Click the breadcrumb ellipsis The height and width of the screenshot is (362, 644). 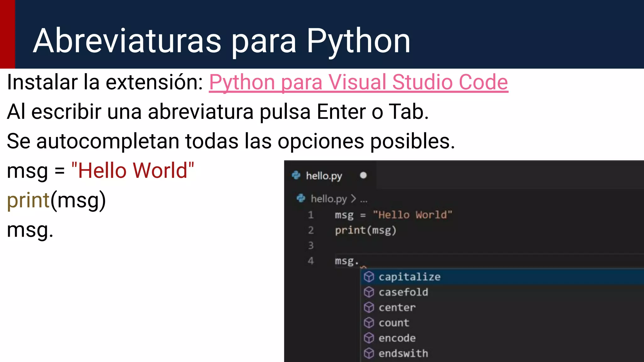(364, 200)
